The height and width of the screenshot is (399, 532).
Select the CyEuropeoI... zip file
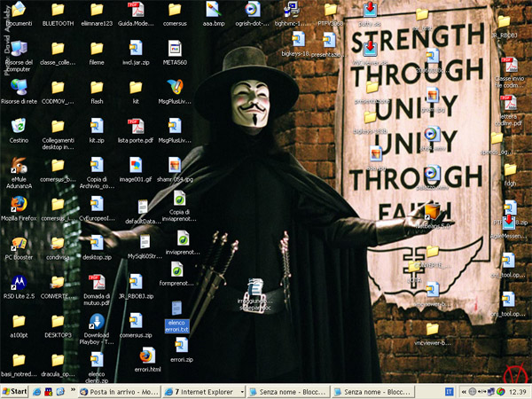[97, 204]
